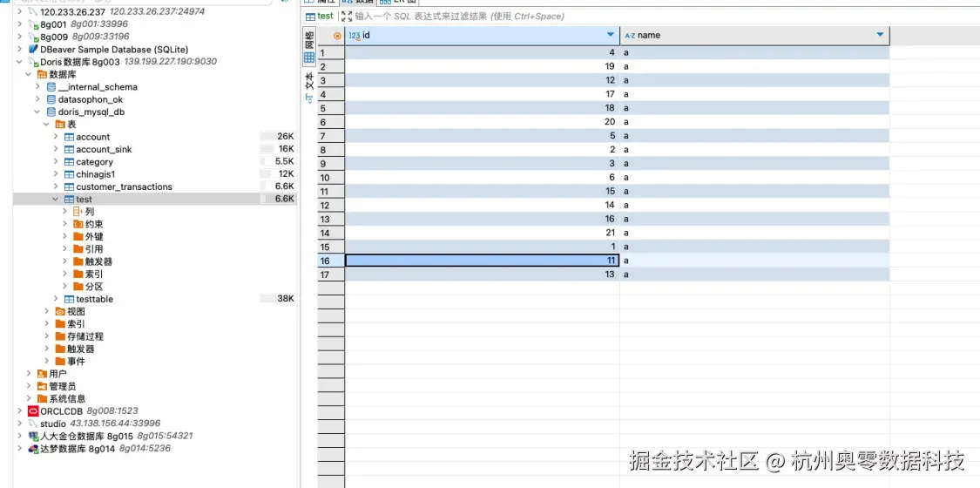Click the 约束 constraints icon

(x=78, y=224)
